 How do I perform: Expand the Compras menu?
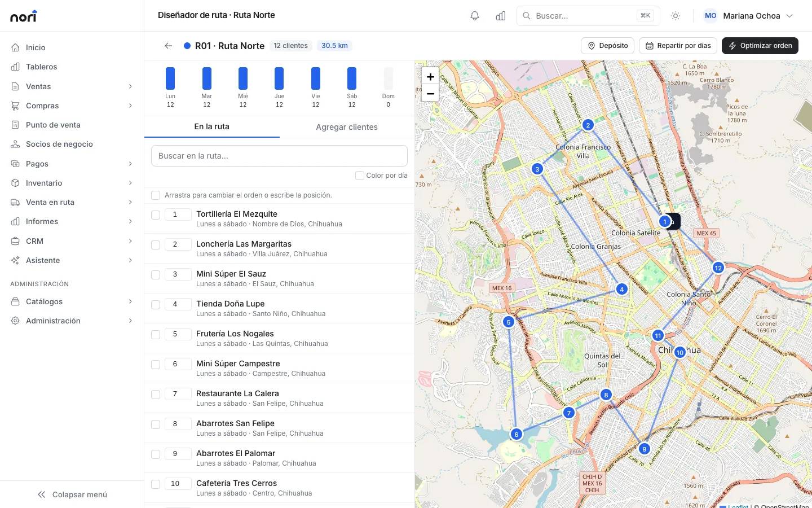point(72,106)
